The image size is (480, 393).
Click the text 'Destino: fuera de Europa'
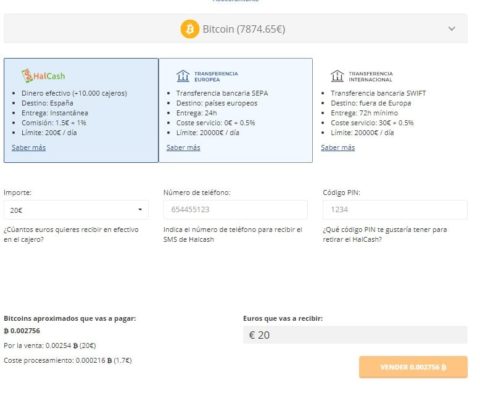tap(371, 103)
